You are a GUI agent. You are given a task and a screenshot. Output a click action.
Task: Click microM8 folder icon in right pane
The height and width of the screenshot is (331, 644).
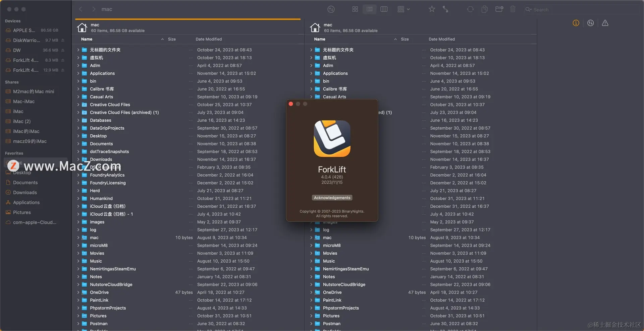point(317,246)
